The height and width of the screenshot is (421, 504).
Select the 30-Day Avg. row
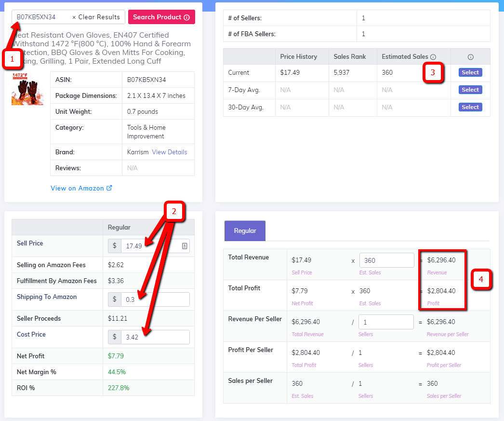[x=470, y=107]
